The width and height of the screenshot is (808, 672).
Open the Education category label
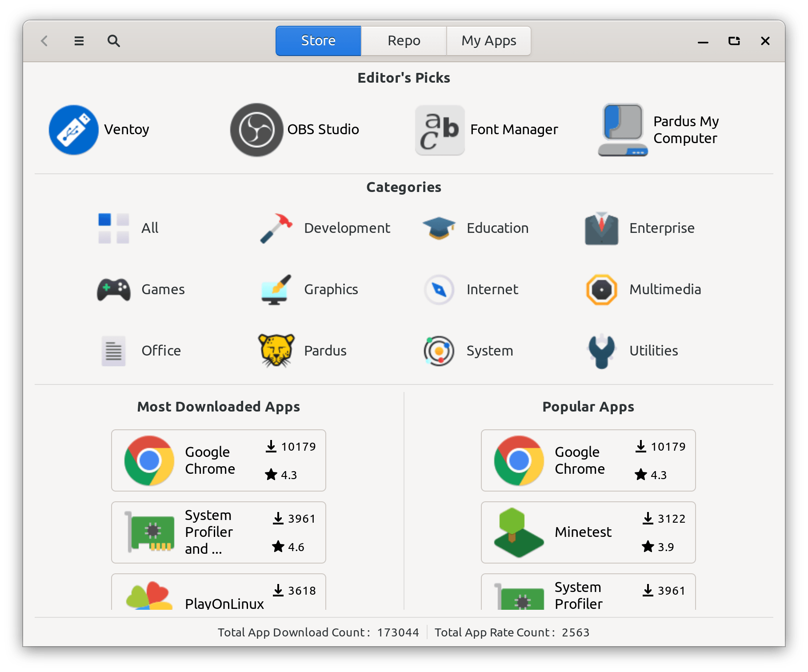pyautogui.click(x=498, y=228)
